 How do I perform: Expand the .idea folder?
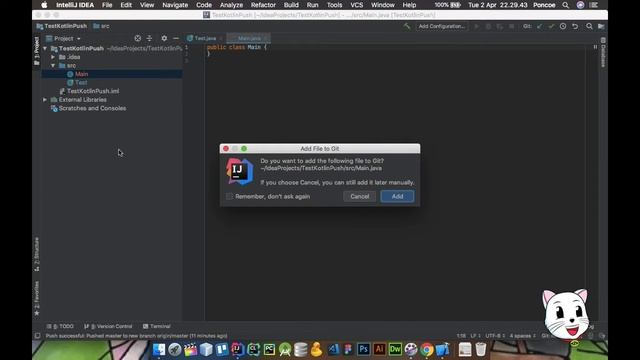53,57
